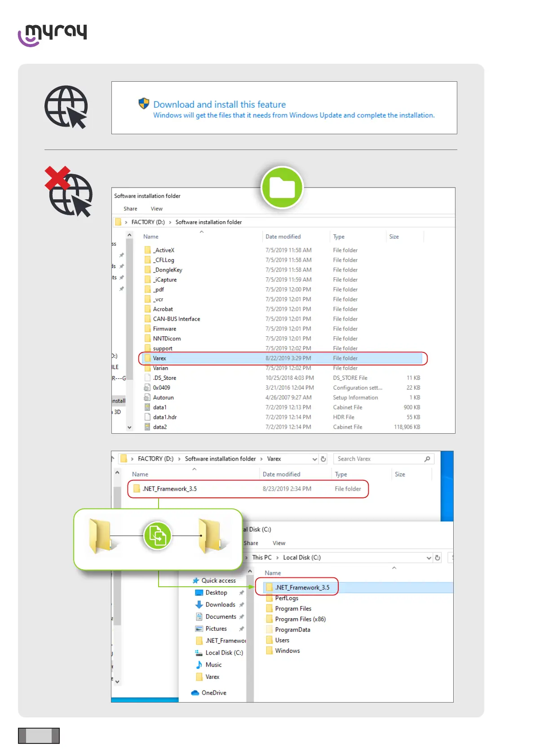Open Pictures in the navigation pane
Screen dimensions: 535x756
click(211, 629)
